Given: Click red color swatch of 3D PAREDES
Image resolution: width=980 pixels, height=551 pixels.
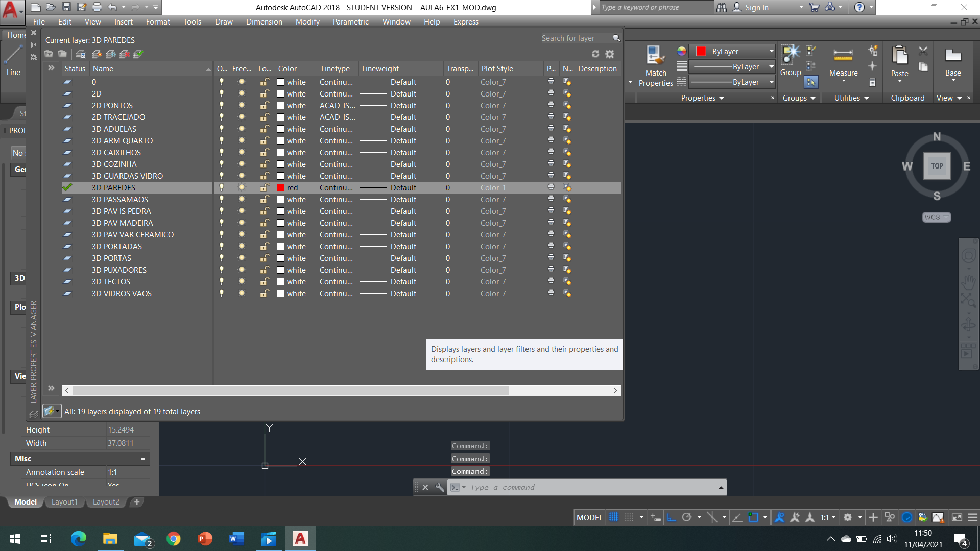Looking at the screenshot, I should (280, 188).
